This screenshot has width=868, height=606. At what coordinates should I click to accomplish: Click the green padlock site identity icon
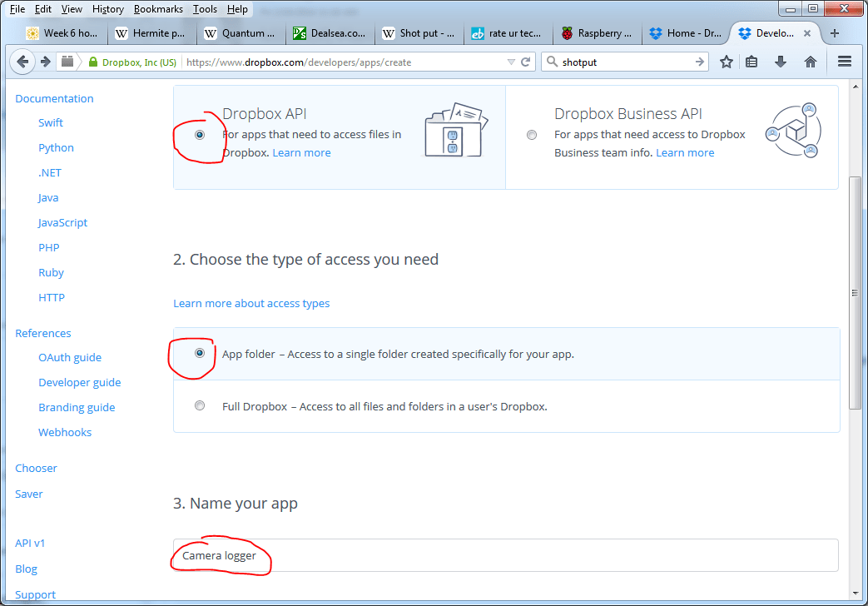pos(93,62)
